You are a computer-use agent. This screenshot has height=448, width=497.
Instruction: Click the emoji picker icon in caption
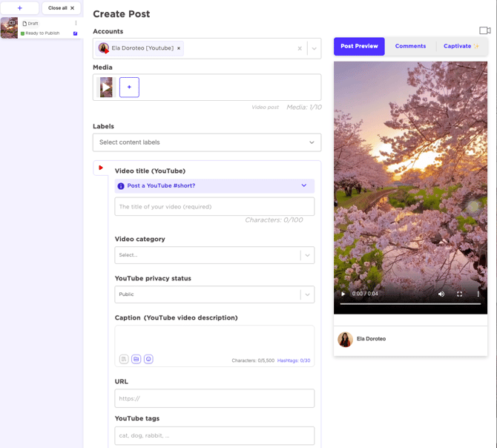[148, 359]
